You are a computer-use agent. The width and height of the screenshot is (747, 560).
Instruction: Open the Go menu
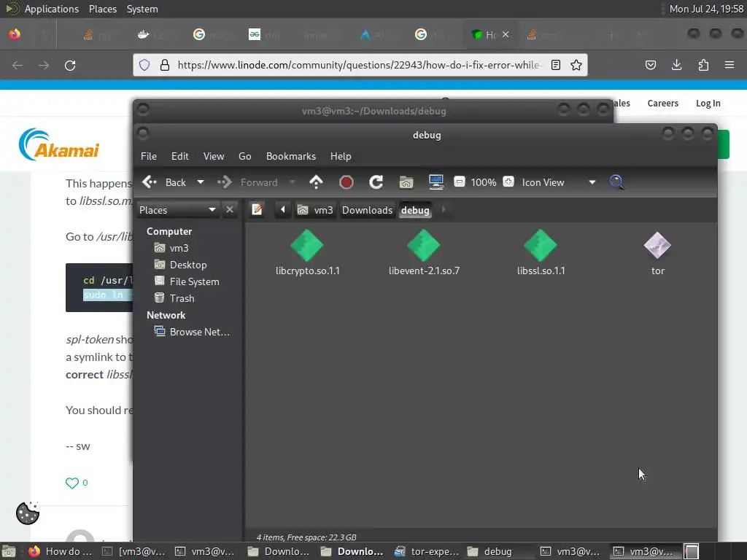245,156
